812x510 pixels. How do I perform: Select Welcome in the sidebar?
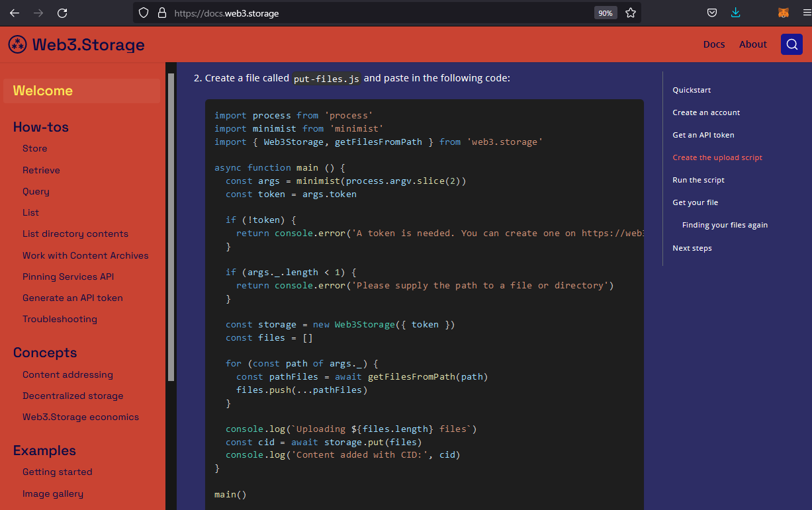point(43,91)
